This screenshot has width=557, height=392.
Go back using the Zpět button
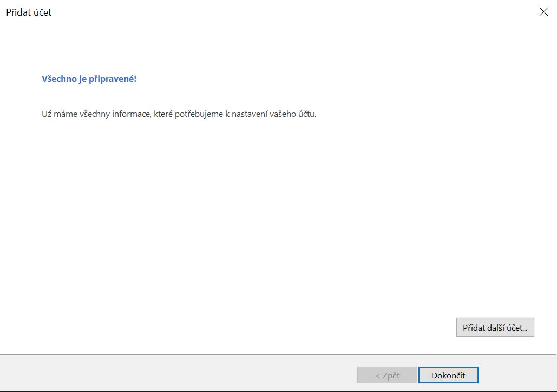(x=387, y=375)
